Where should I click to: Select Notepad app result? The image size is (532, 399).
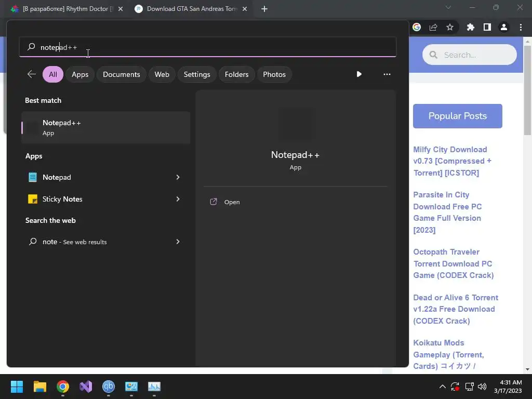(106, 177)
